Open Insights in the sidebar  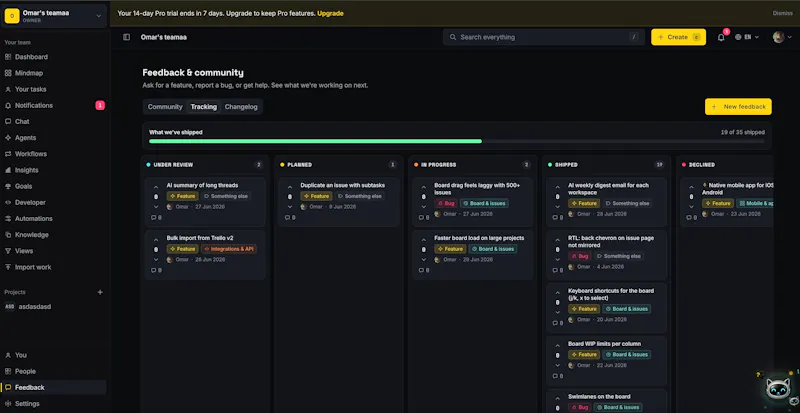(54, 170)
